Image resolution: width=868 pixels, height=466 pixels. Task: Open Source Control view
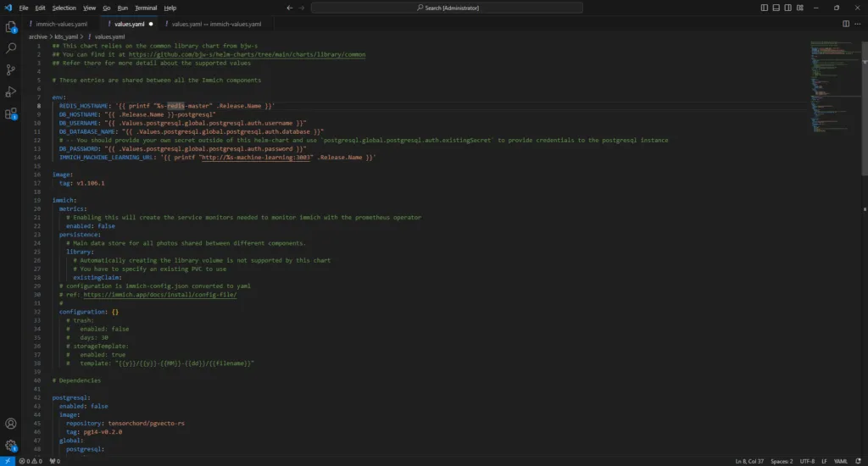tap(10, 70)
